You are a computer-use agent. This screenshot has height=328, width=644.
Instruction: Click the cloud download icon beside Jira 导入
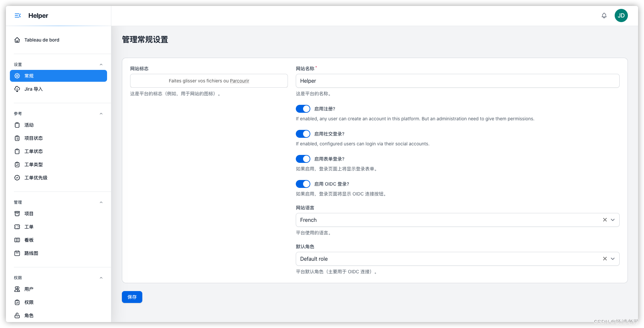pyautogui.click(x=17, y=89)
